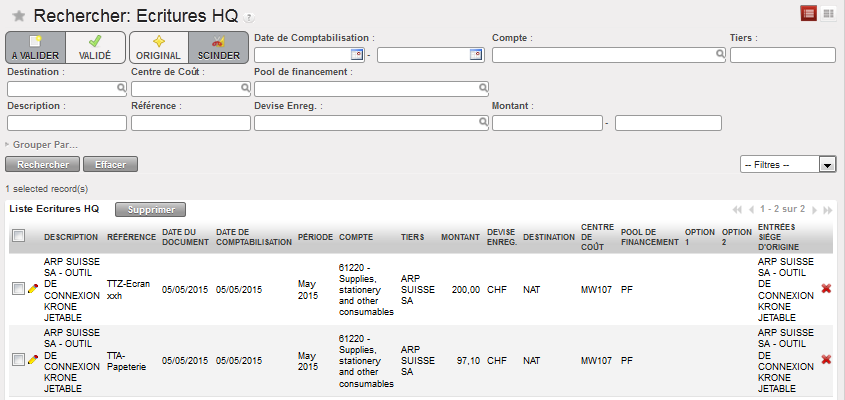Check the TTA-Papeterie row checkbox
Screen dimensions: 845x400
(18, 360)
